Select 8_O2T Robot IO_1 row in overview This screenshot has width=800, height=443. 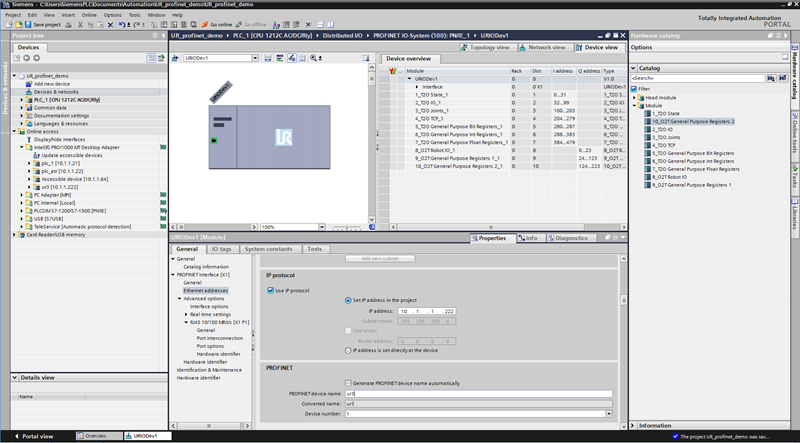503,151
